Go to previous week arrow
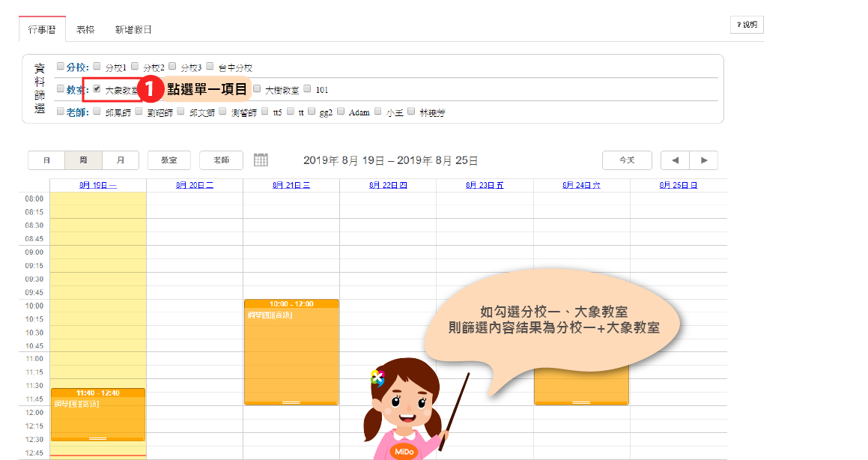 click(675, 160)
